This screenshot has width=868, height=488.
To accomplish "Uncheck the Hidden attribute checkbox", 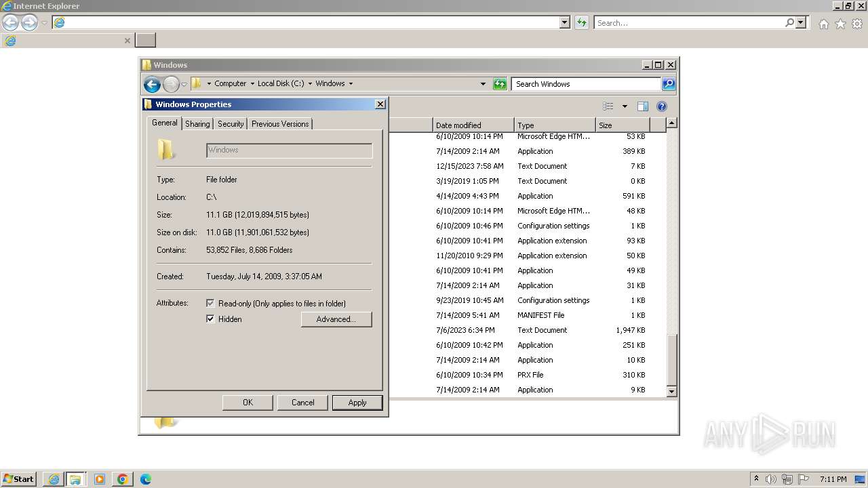I will click(210, 319).
